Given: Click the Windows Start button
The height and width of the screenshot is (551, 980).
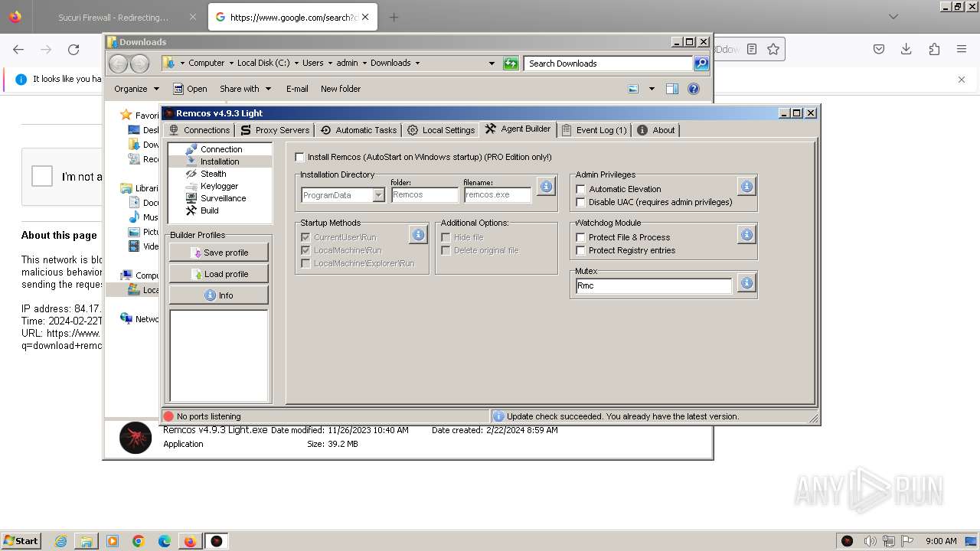Looking at the screenshot, I should [x=21, y=540].
